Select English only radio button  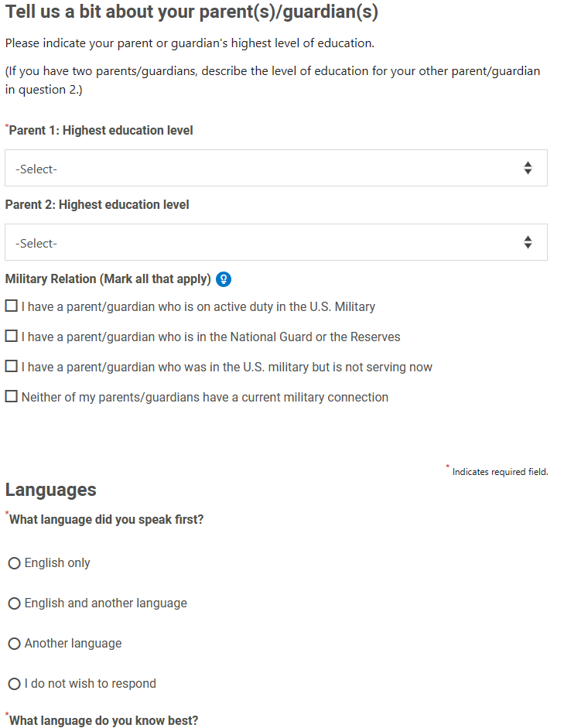click(15, 563)
